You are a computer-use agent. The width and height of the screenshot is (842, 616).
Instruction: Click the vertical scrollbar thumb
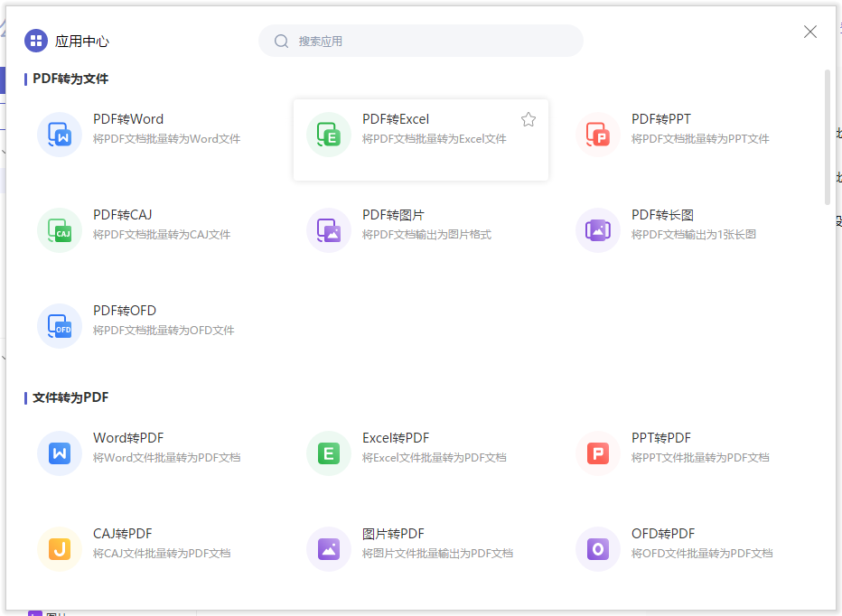pos(828,137)
